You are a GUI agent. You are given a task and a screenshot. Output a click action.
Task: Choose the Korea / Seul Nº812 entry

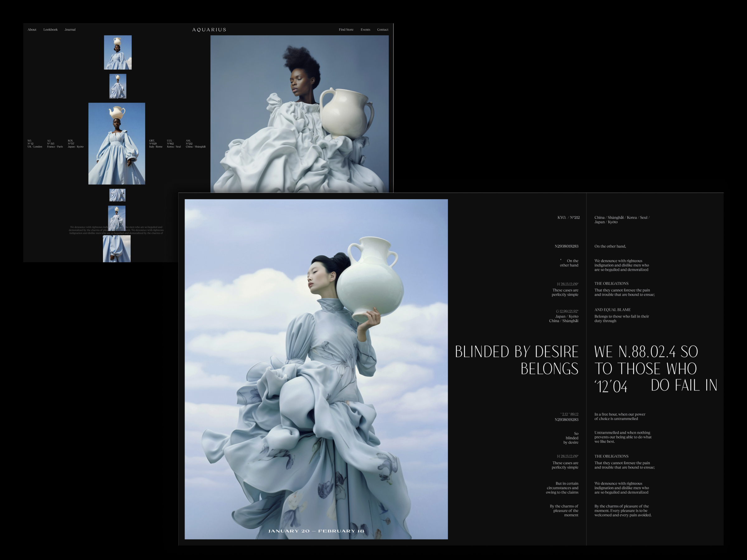click(174, 144)
